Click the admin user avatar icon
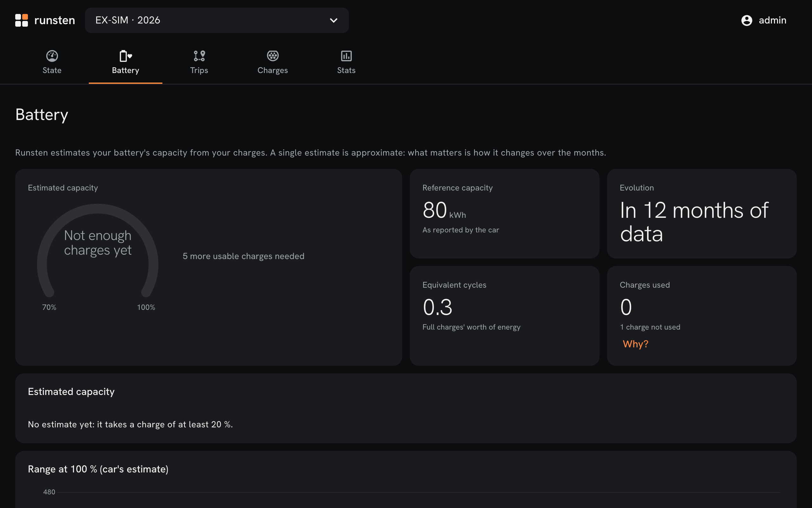 click(x=747, y=20)
